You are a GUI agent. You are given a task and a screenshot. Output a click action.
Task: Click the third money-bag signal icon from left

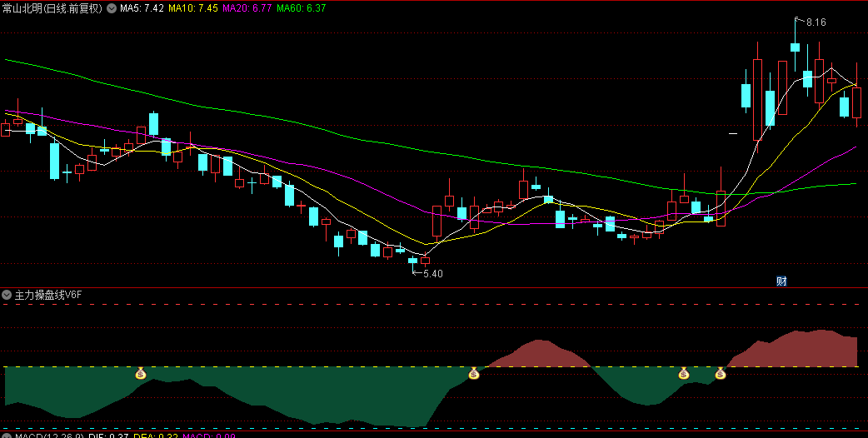[x=684, y=374]
